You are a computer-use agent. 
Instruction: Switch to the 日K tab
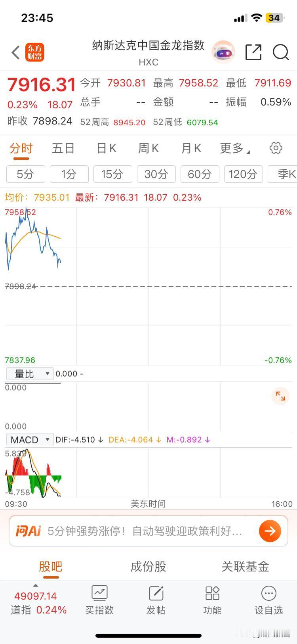coord(106,148)
